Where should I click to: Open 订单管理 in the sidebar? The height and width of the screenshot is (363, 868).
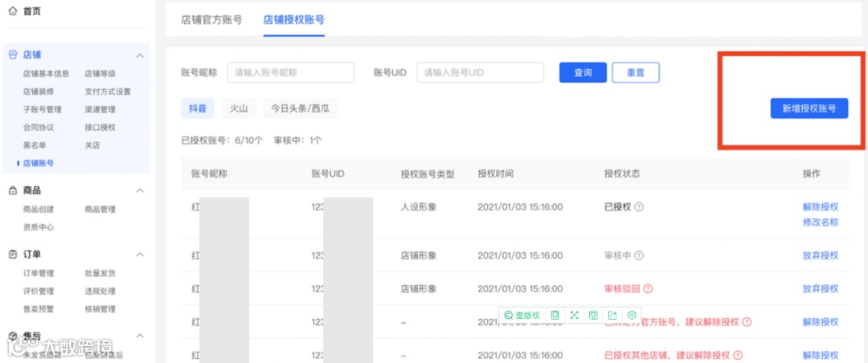(39, 273)
